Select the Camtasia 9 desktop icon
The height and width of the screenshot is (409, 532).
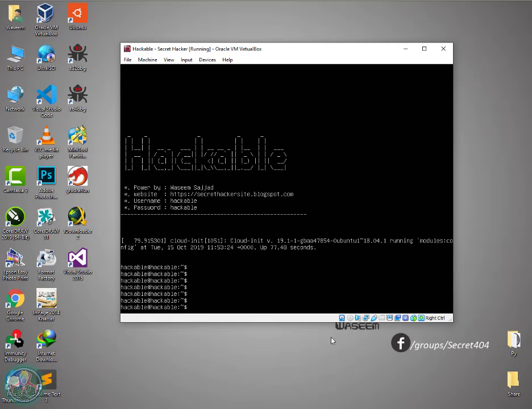(15, 180)
